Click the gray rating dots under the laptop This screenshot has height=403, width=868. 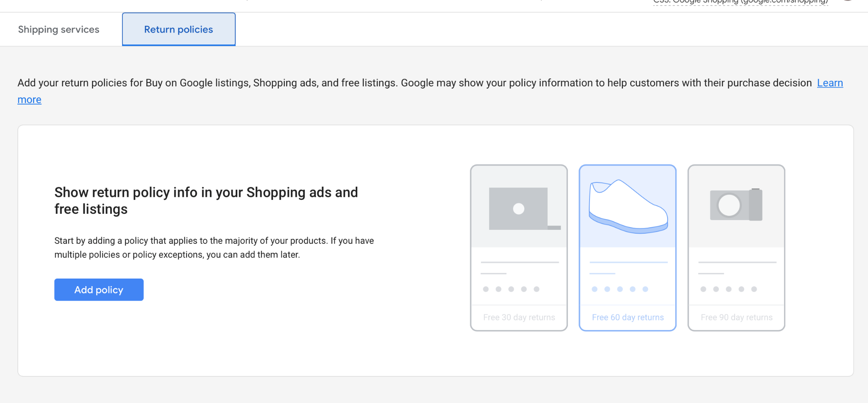click(x=511, y=289)
